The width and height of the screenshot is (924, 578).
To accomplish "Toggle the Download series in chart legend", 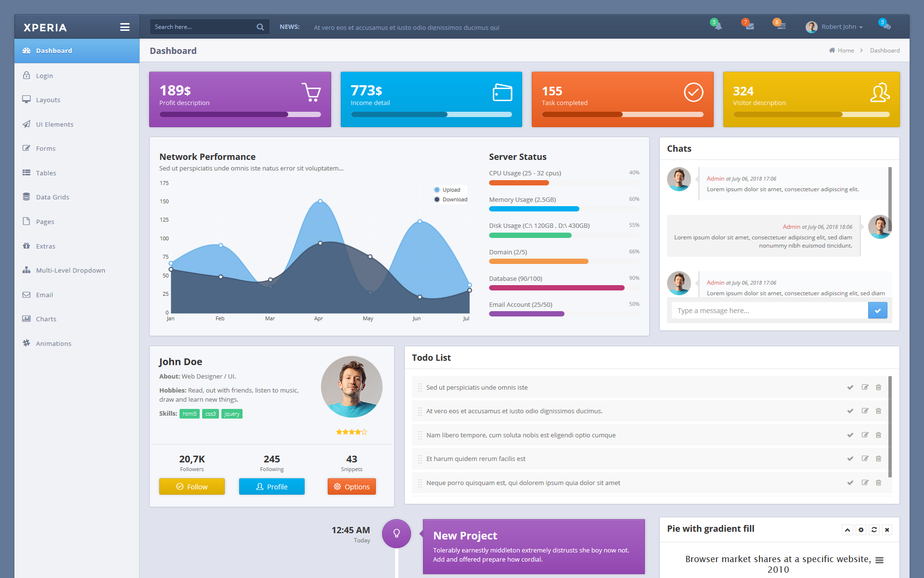I will tap(451, 199).
